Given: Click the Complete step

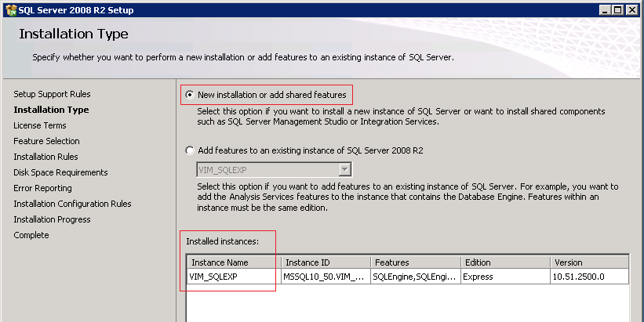Looking at the screenshot, I should point(31,235).
